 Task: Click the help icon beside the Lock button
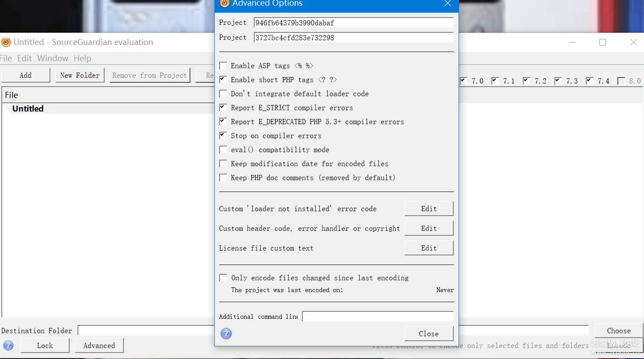(x=8, y=345)
